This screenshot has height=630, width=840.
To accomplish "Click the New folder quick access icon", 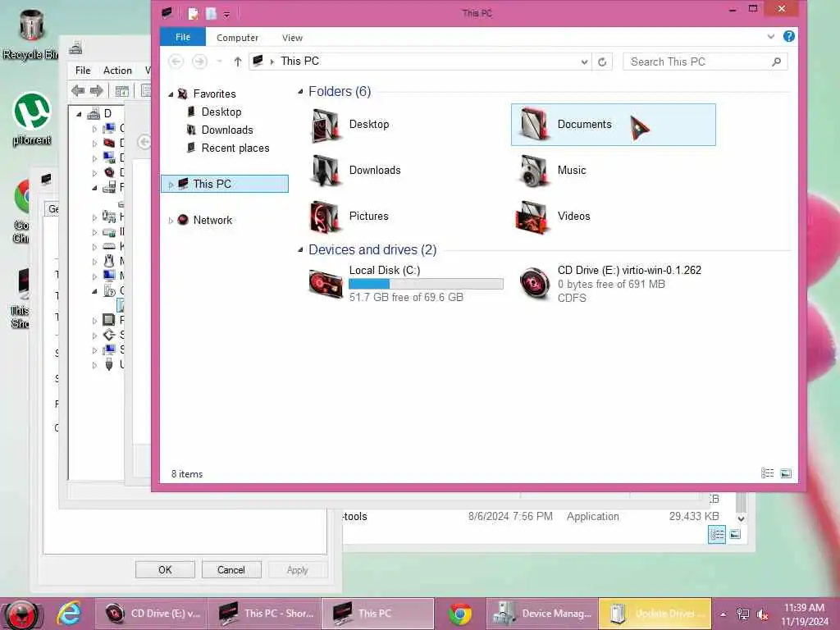I will click(x=211, y=14).
